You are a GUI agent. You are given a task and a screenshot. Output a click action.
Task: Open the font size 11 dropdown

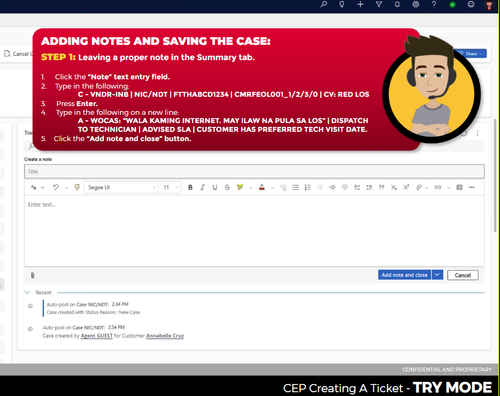(170, 187)
